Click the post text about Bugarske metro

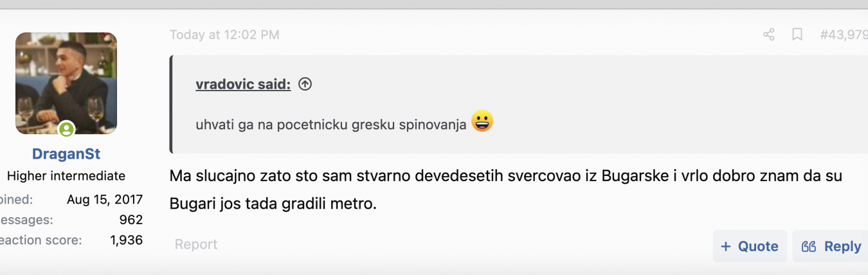click(505, 176)
